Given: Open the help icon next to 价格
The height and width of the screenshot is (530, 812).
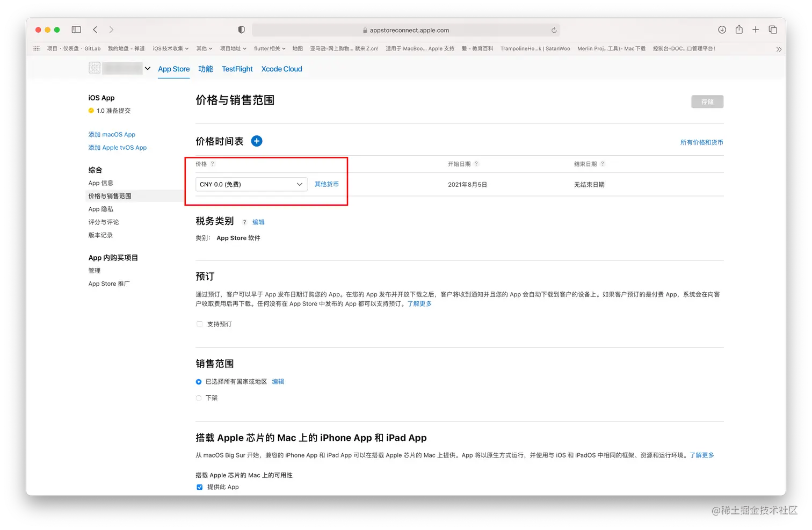Looking at the screenshot, I should tap(213, 164).
